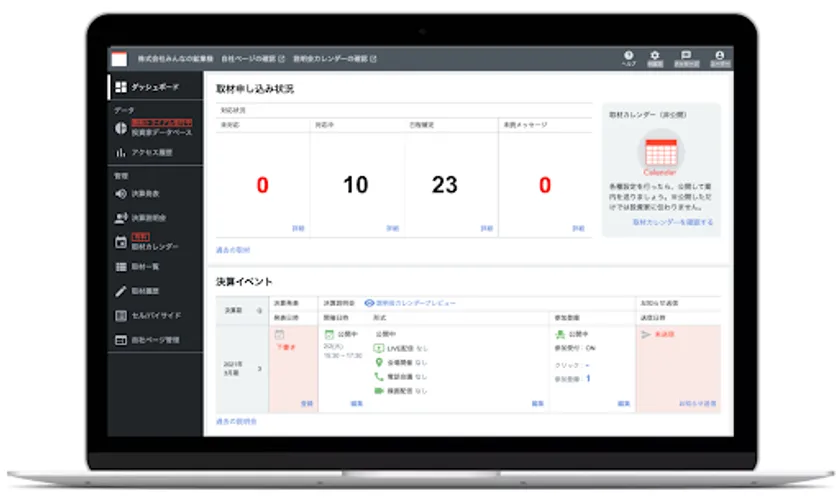Click the edit link below the schedule time
Screen dimensions: 840x499
point(357,404)
